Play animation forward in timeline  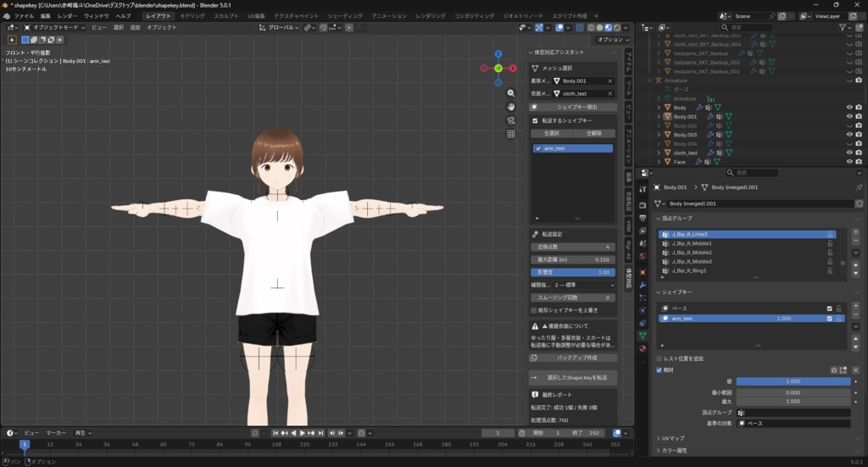click(303, 433)
